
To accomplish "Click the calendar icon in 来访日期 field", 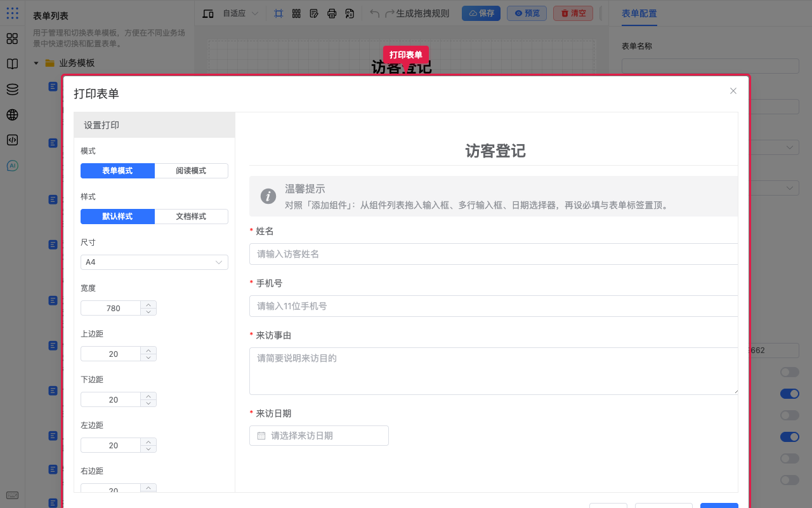I will point(261,436).
